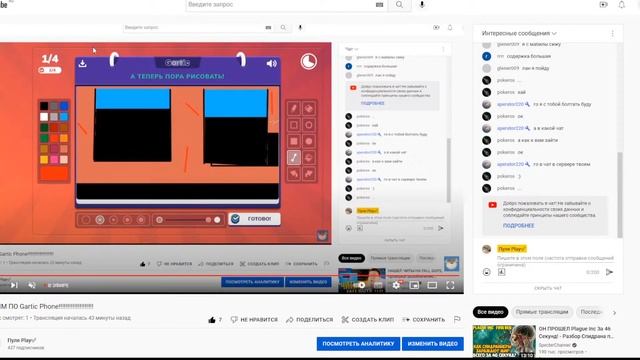Click the redo arrow in drawing tools
The width and height of the screenshot is (640, 360).
(309, 174)
